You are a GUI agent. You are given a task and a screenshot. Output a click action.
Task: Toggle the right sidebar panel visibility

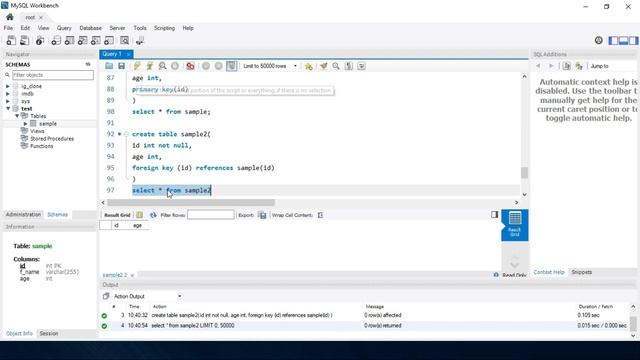[x=633, y=40]
